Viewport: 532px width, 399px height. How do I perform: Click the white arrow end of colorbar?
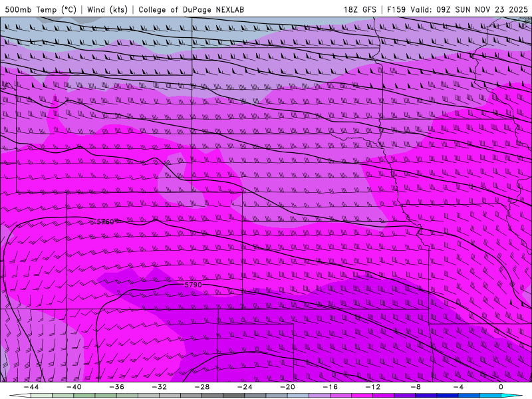coord(20,396)
